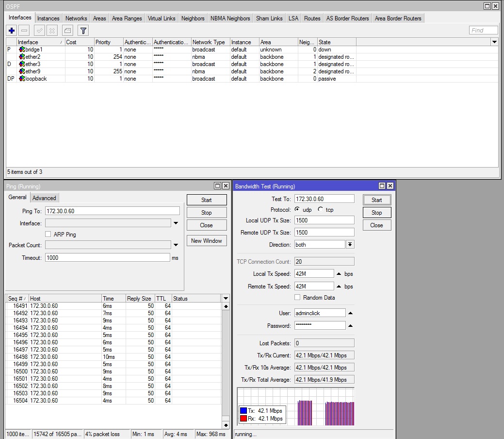Image resolution: width=504 pixels, height=439 pixels.
Task: Select the tcp protocol radio button
Action: 320,209
